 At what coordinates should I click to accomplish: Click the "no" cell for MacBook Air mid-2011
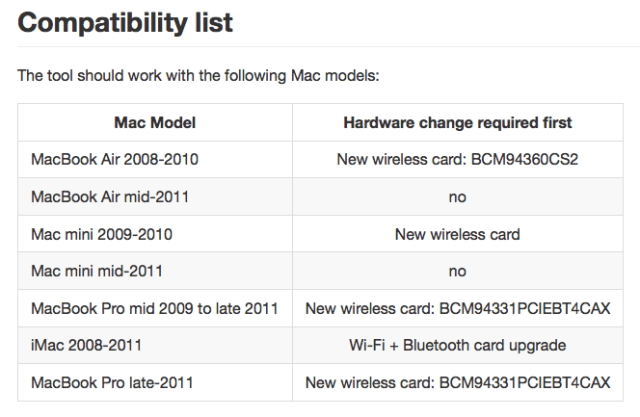pos(457,197)
